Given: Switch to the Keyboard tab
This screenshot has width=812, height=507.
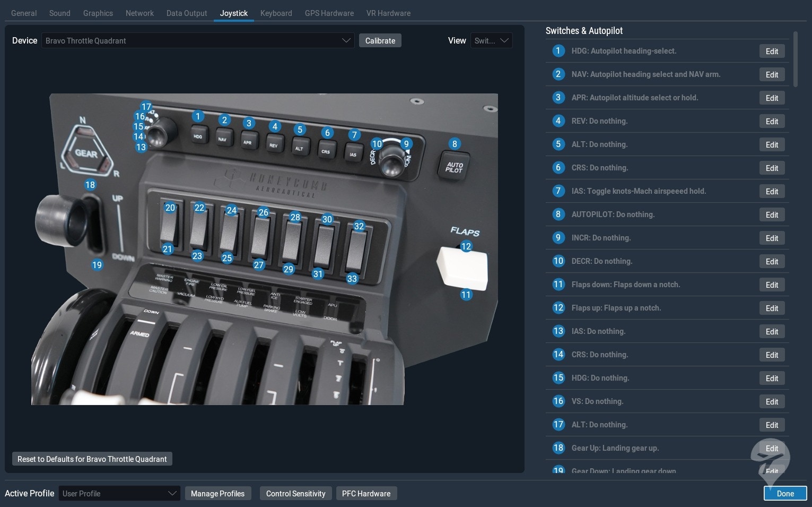Looking at the screenshot, I should tap(276, 13).
